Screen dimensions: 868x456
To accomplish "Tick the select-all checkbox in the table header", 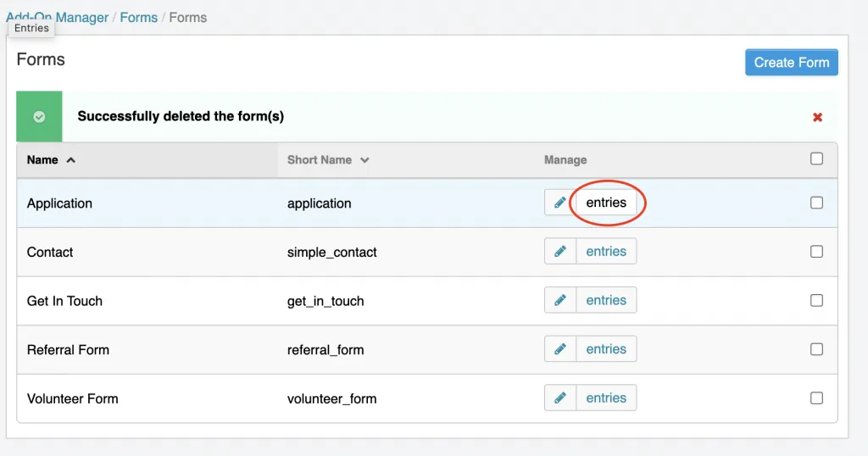I will click(x=816, y=158).
